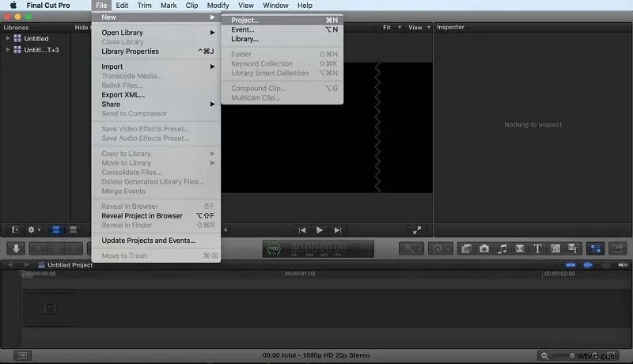633x364 pixels.
Task: Switch browser to filmstrip view
Action: pos(56,229)
